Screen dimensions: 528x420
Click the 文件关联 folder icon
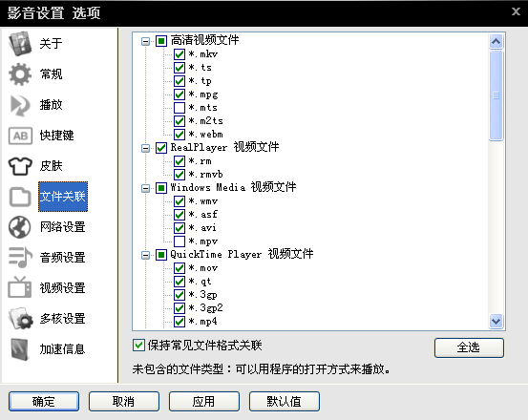click(20, 197)
